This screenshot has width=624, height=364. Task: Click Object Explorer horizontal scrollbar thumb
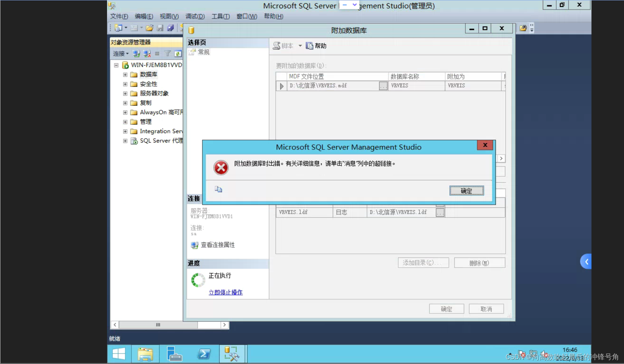158,325
